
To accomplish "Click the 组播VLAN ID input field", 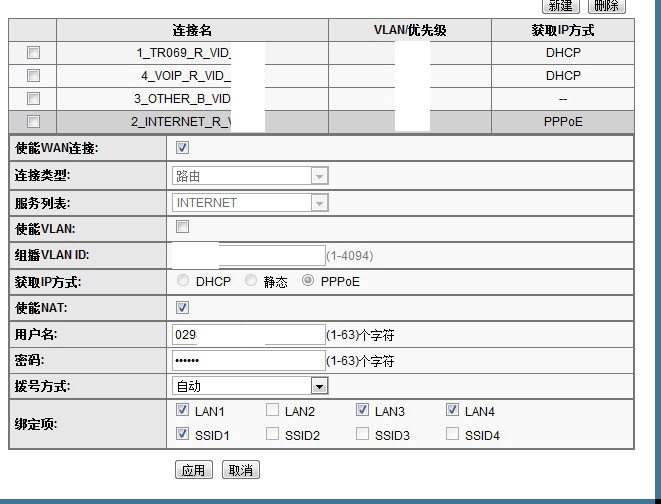I will click(249, 255).
